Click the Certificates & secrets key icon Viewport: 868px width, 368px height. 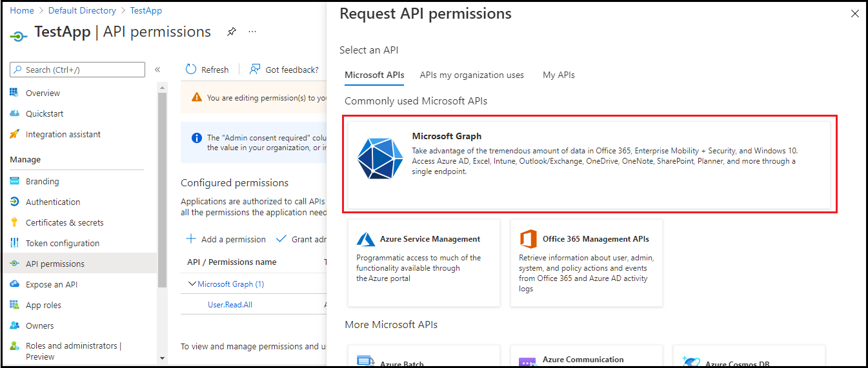coord(14,222)
